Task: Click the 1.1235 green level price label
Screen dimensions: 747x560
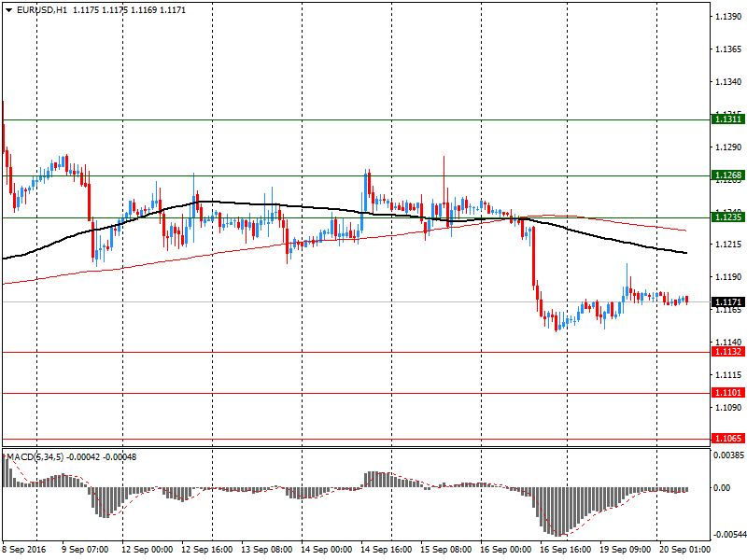Action: click(x=728, y=217)
